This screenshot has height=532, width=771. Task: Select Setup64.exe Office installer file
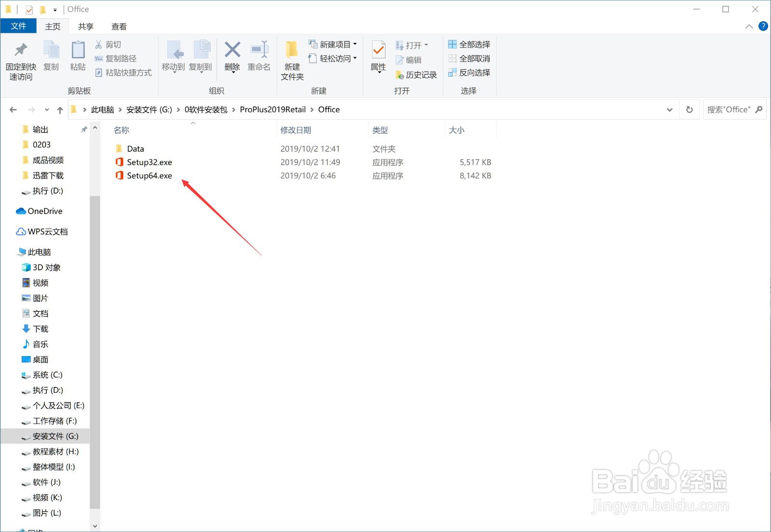pos(149,175)
